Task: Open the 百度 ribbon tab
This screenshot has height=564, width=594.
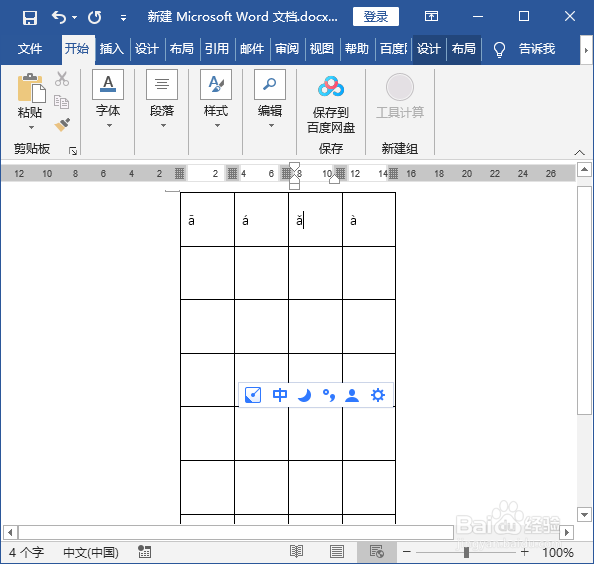Action: pyautogui.click(x=393, y=48)
